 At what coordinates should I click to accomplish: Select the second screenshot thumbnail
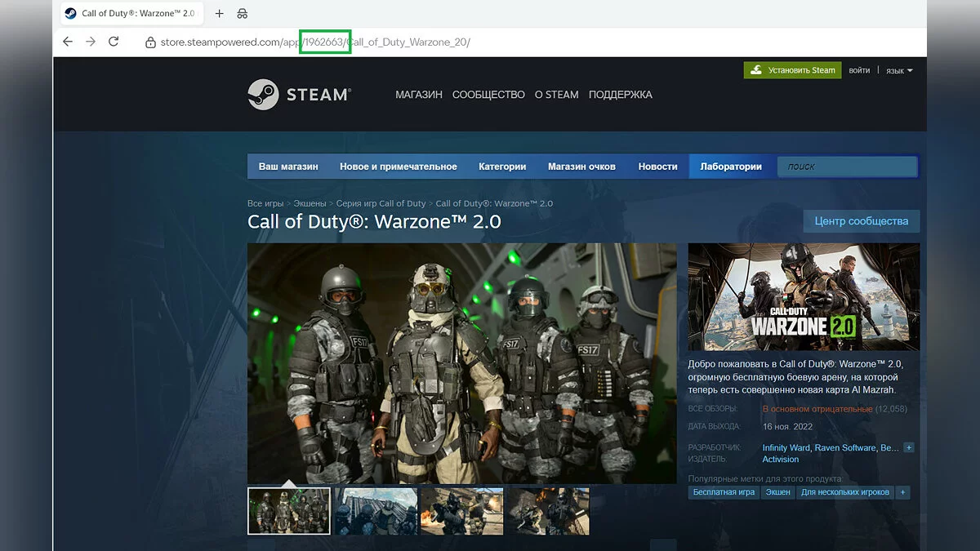(x=376, y=511)
